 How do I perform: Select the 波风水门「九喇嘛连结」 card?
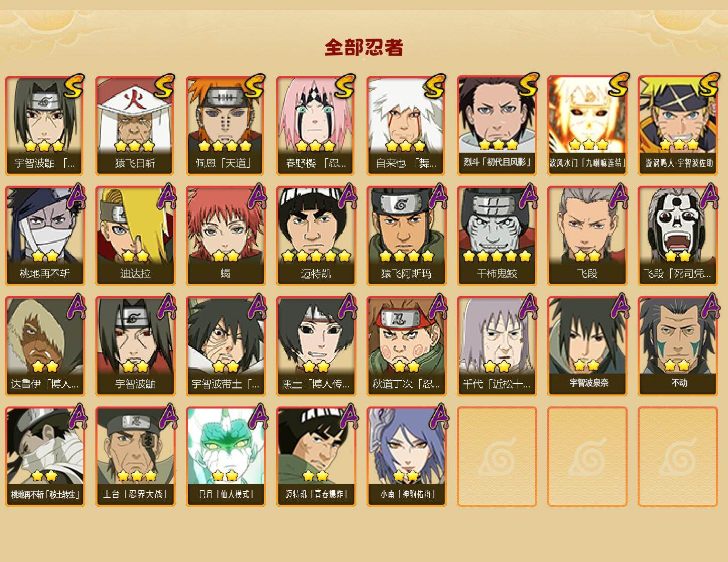click(587, 125)
